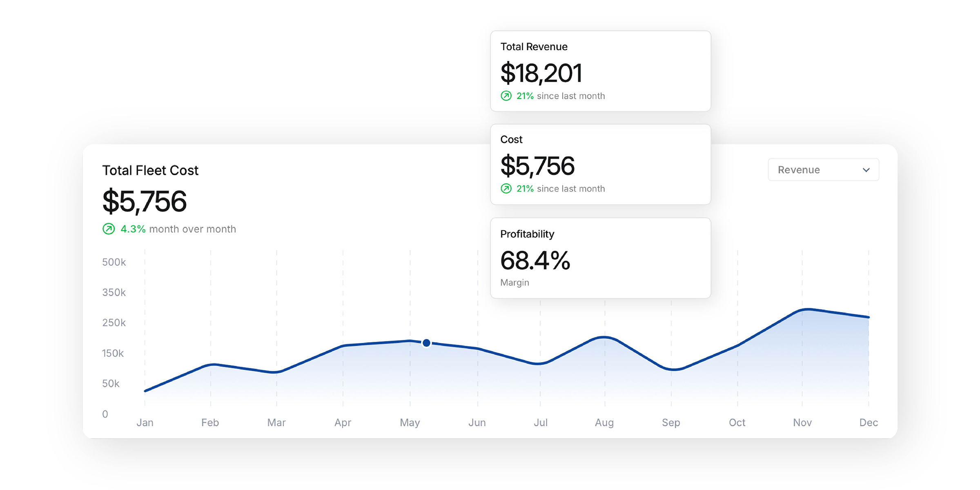980x490 pixels.
Task: Click the Jan label on x-axis
Action: coord(145,422)
